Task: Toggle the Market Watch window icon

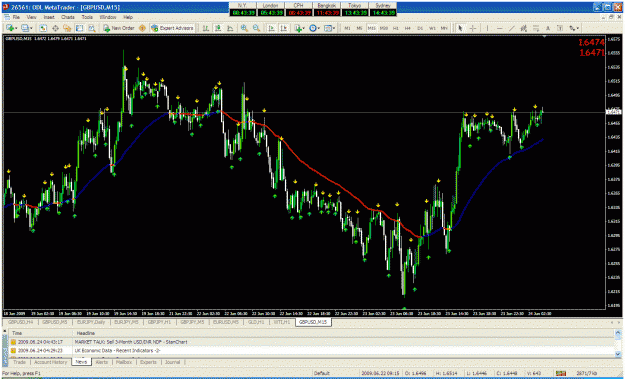Action: point(43,28)
